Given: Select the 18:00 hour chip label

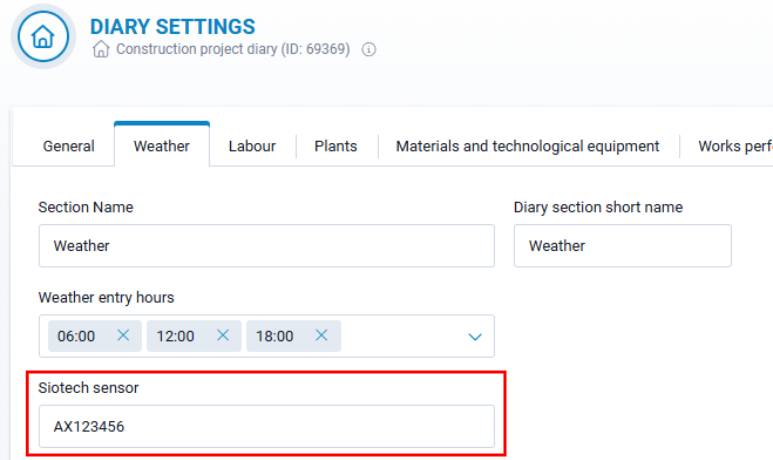Looking at the screenshot, I should point(275,336).
